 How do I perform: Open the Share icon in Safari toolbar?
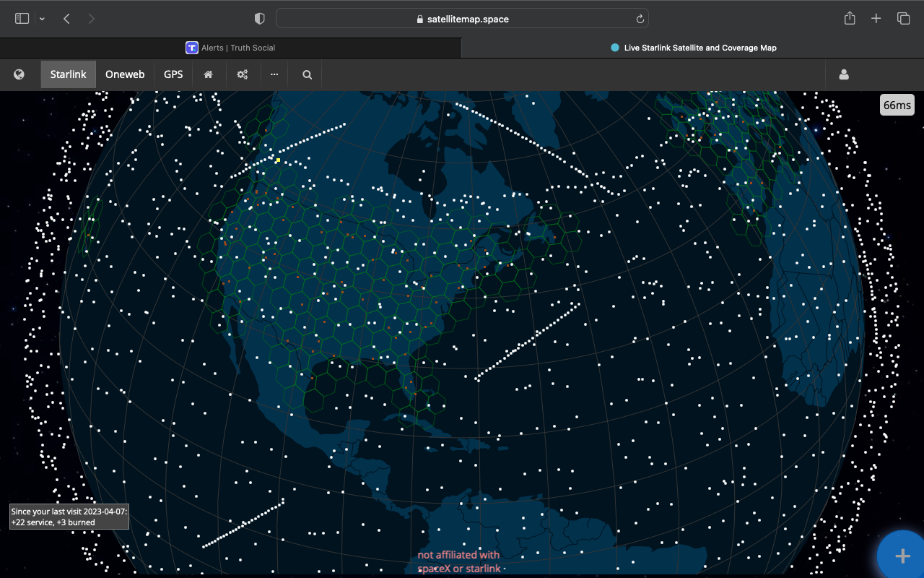point(850,18)
